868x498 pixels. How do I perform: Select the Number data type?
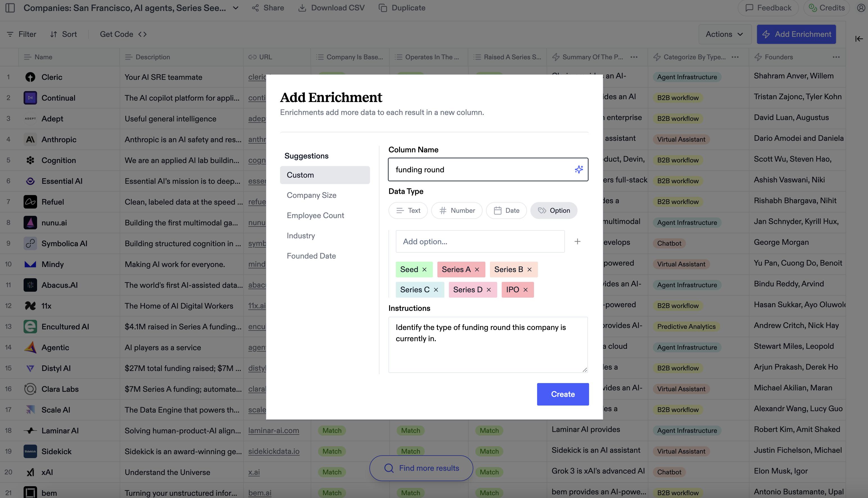pyautogui.click(x=457, y=210)
